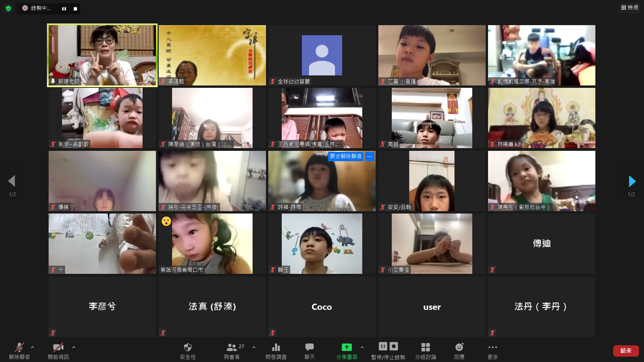Expand video options arrow beside camera
Screen dimensions: 644x362
click(x=74, y=347)
